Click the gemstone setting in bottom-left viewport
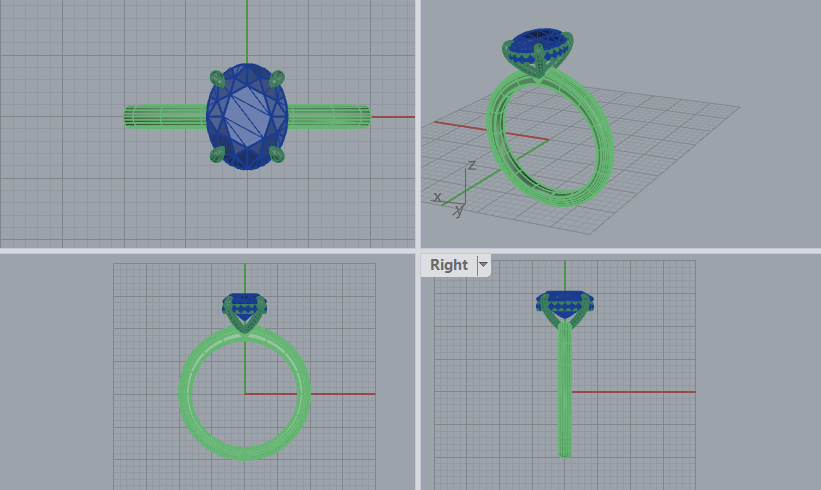This screenshot has height=490, width=821. [x=245, y=310]
